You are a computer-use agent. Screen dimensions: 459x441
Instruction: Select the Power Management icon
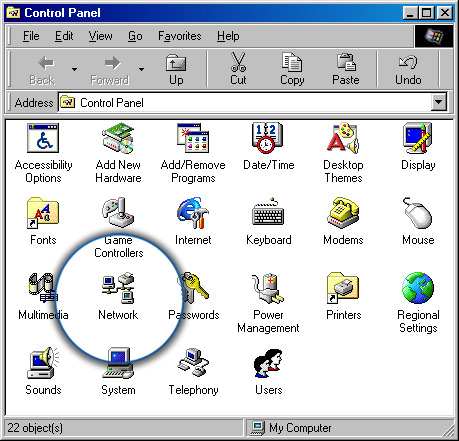pyautogui.click(x=268, y=288)
